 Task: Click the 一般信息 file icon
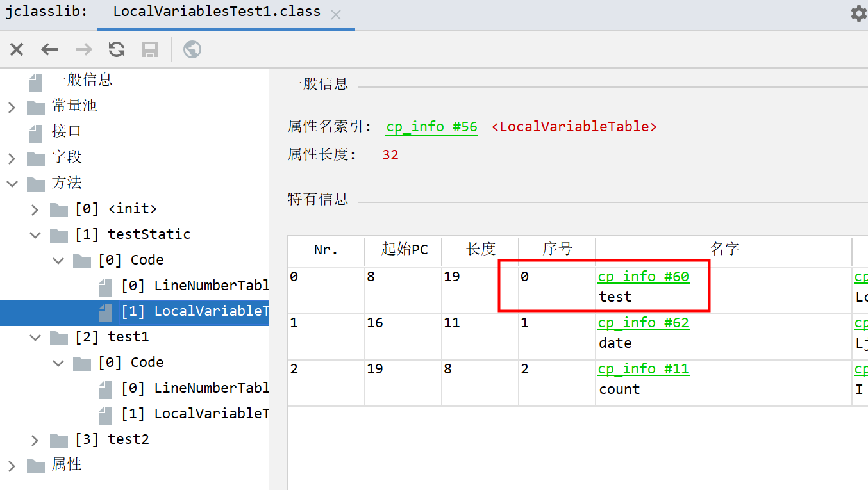pyautogui.click(x=37, y=81)
